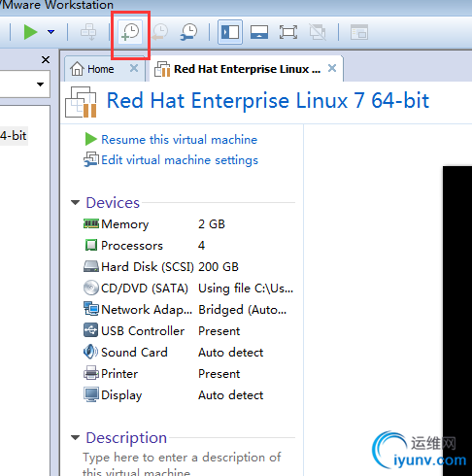
Task: Select the Processors device row
Action: tap(188, 246)
